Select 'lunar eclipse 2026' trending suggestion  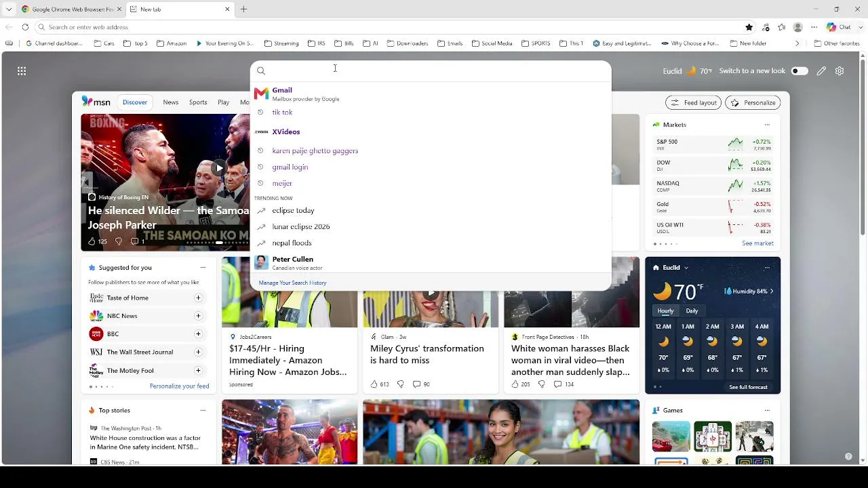[431, 227]
